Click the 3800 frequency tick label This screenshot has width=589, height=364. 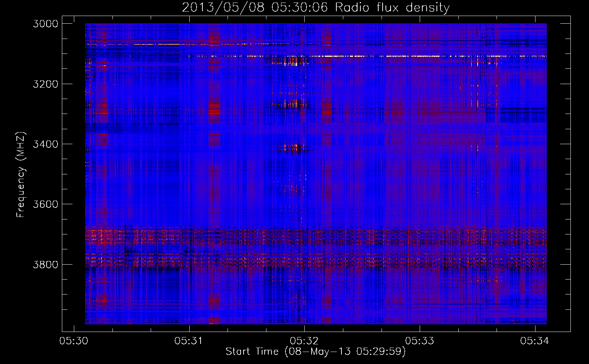pos(46,265)
